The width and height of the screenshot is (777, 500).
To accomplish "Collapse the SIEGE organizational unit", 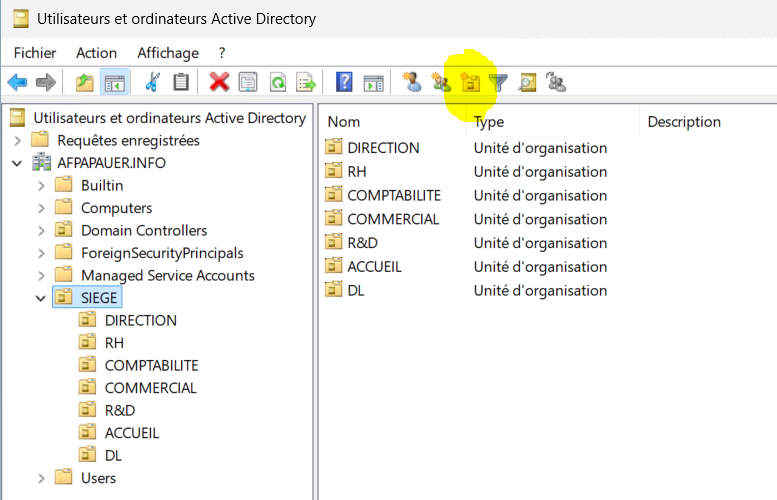I will click(40, 297).
